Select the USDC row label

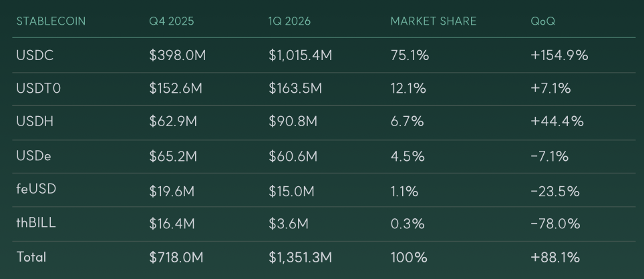coord(35,55)
